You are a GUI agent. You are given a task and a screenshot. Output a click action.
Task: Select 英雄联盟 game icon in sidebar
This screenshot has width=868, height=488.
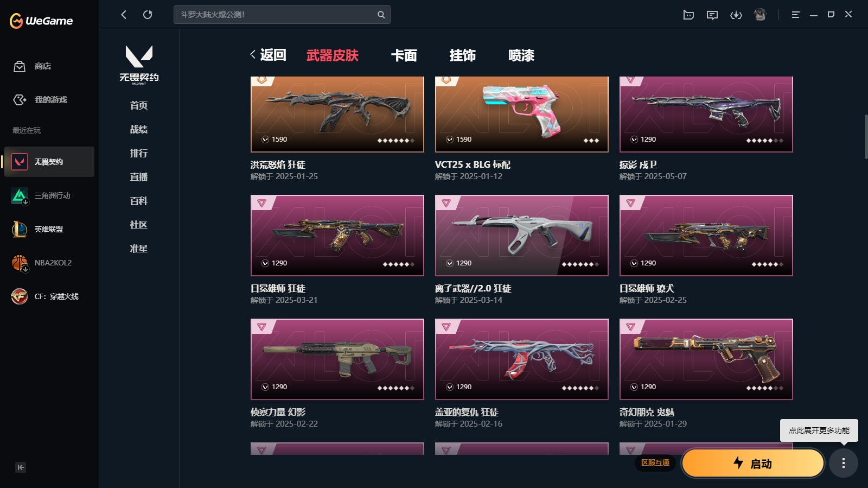(20, 229)
